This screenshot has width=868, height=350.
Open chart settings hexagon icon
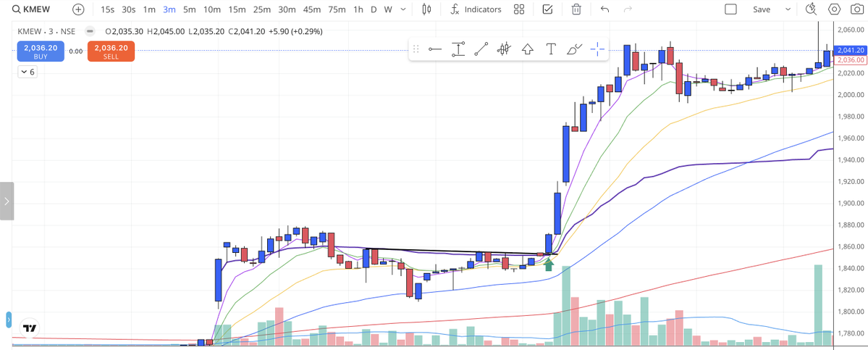coord(834,9)
